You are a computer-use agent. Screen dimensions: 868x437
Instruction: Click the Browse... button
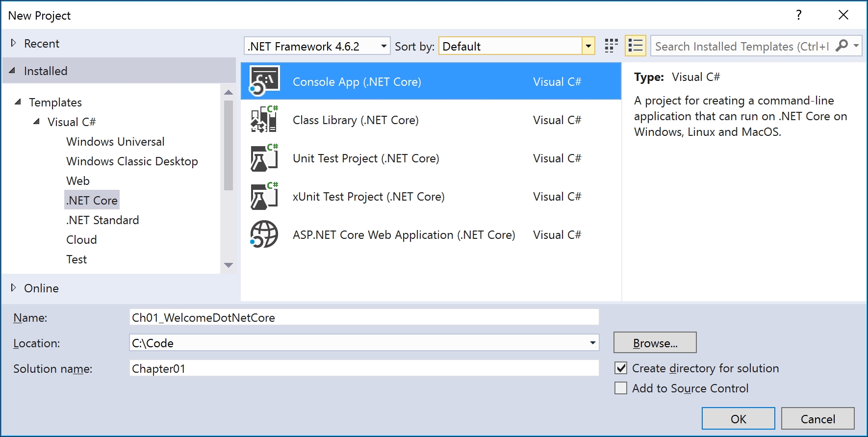tap(655, 342)
